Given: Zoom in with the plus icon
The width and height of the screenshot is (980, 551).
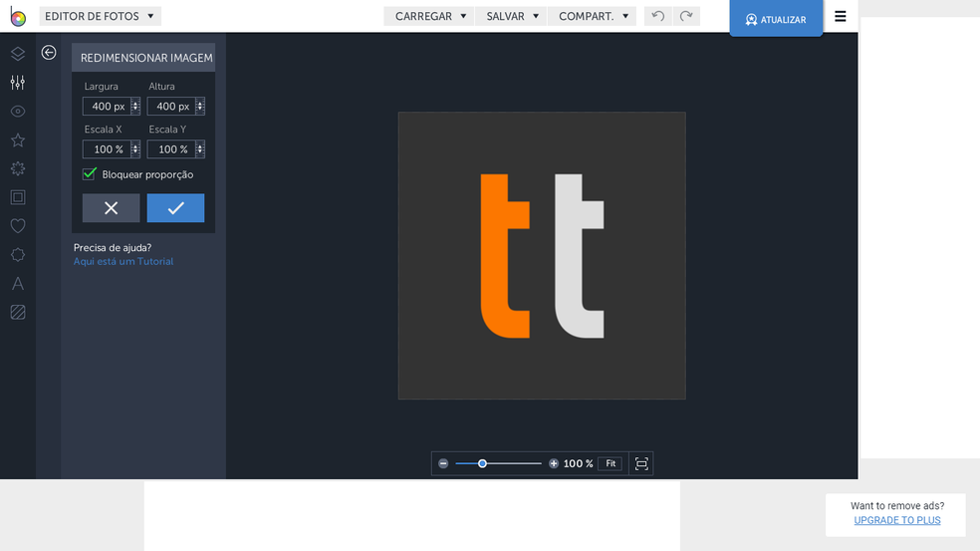Looking at the screenshot, I should click(x=553, y=463).
